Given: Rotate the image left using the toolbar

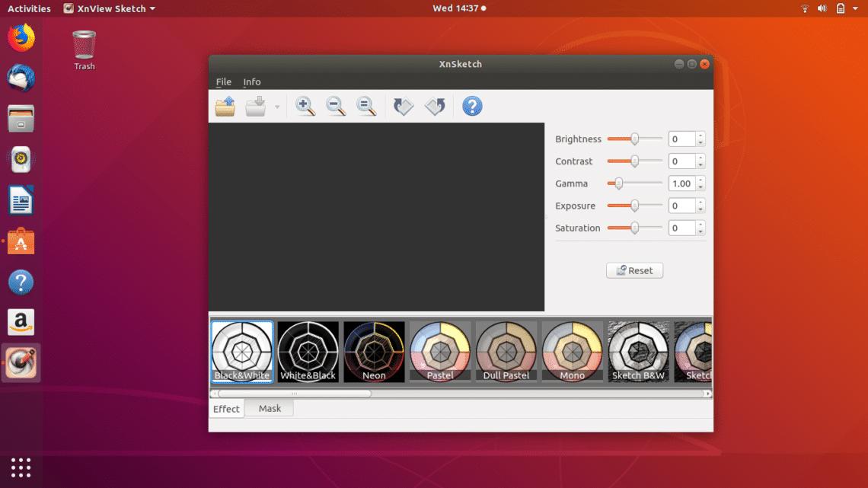Looking at the screenshot, I should (404, 106).
